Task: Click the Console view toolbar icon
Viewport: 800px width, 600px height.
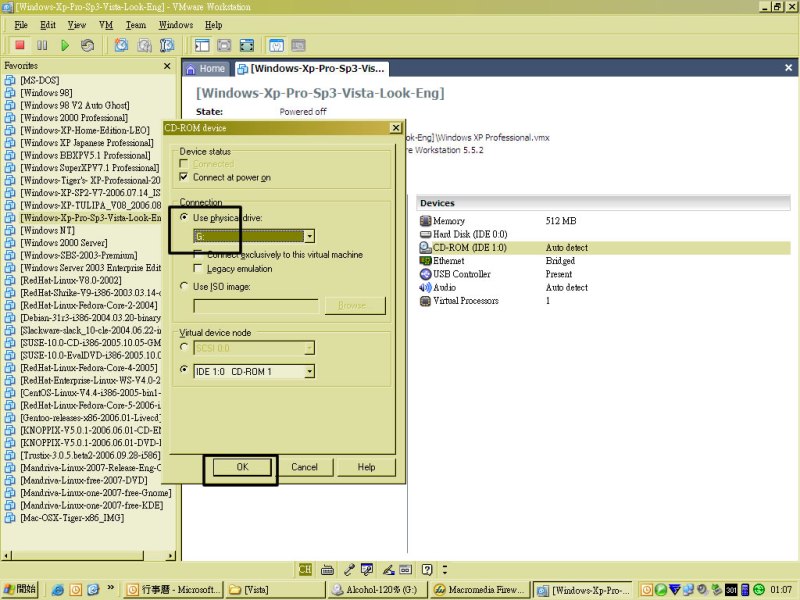Action: (298, 45)
